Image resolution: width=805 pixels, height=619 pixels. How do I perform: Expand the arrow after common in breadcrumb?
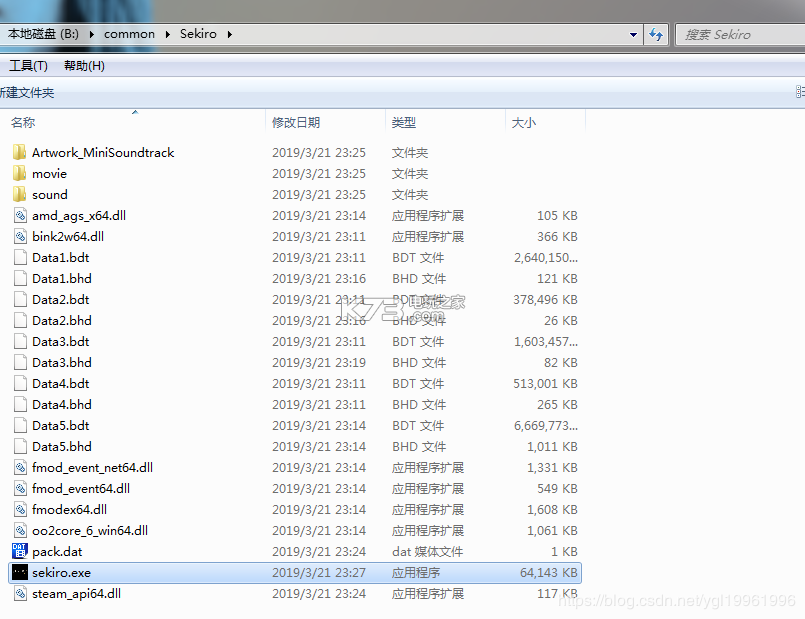[167, 34]
